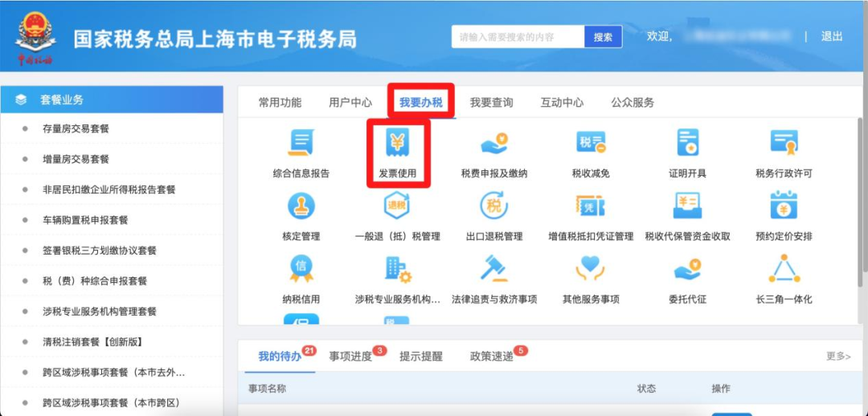Open 综合信息报告 icon
Image resolution: width=868 pixels, height=416 pixels.
[x=301, y=143]
